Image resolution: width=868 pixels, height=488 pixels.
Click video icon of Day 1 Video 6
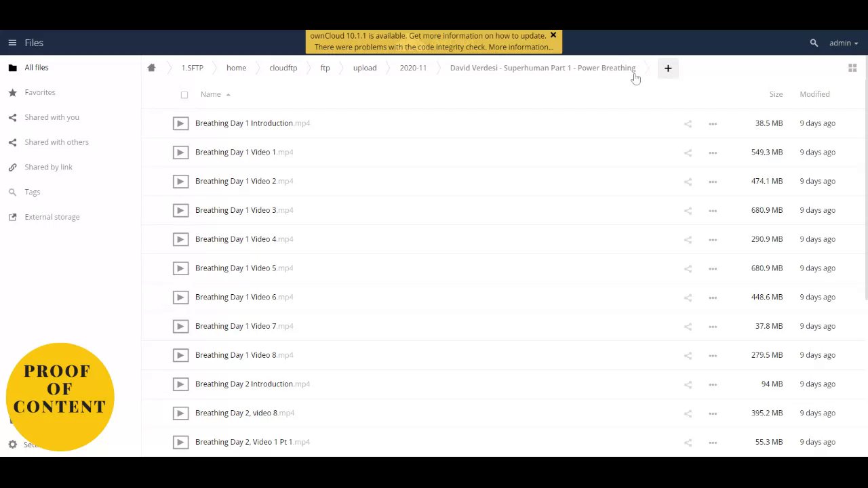point(180,297)
